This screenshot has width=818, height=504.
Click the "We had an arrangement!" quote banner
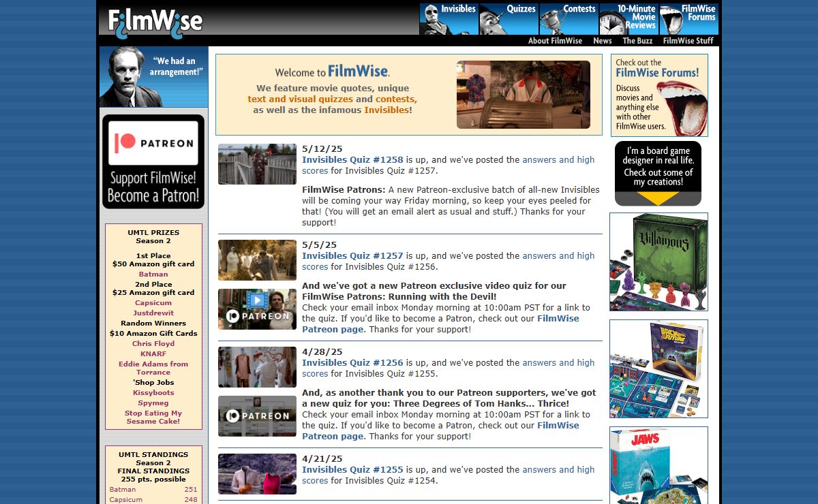pos(153,77)
